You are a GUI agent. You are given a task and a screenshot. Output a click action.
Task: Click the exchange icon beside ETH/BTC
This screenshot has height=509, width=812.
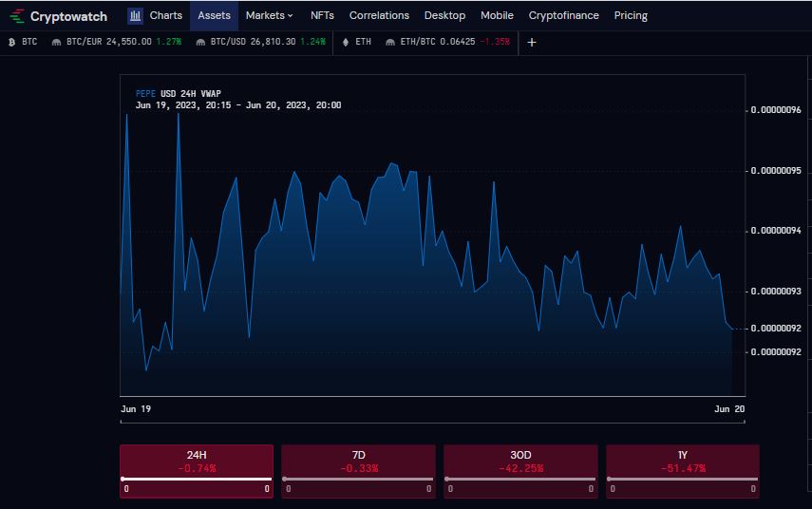click(390, 43)
